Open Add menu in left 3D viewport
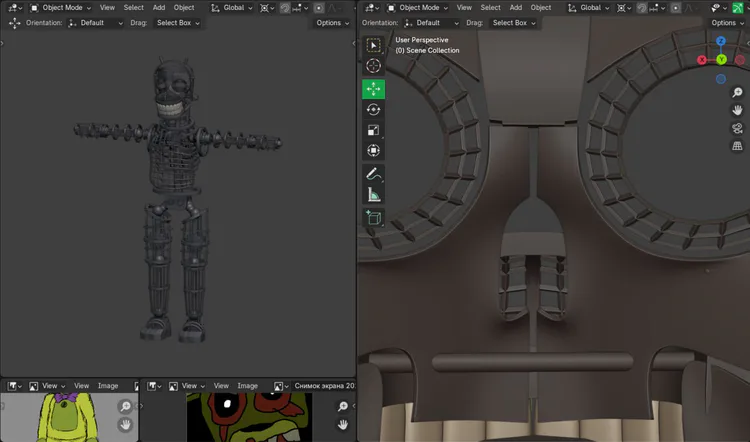 tap(159, 8)
